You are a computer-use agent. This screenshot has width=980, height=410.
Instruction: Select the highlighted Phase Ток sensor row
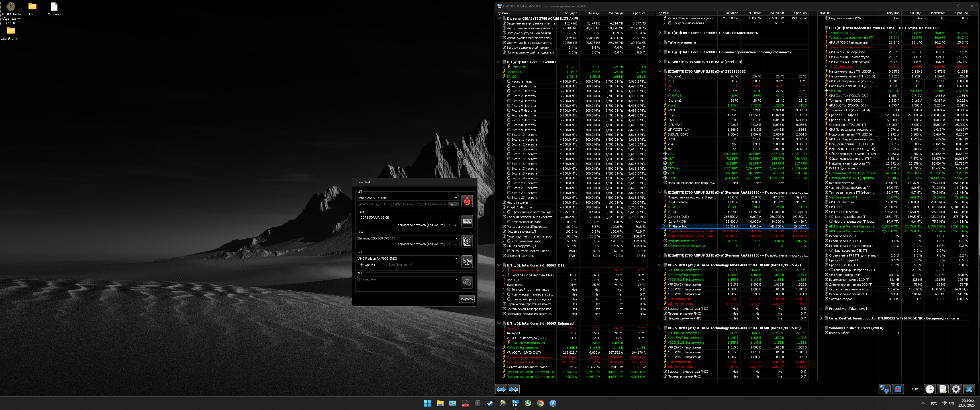735,227
